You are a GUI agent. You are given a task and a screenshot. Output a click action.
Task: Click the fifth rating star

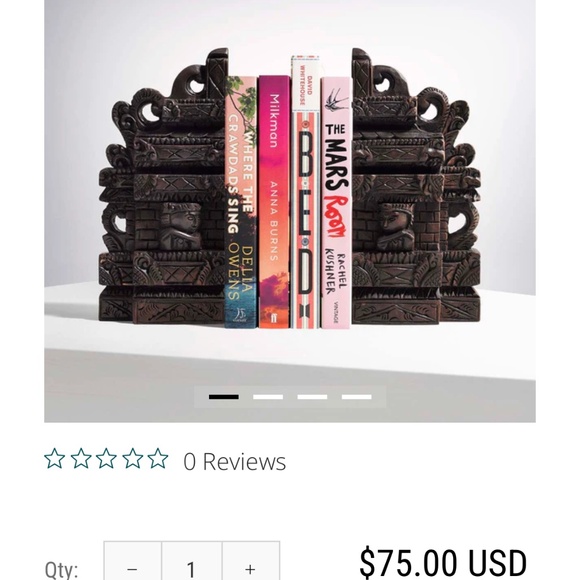(x=158, y=459)
